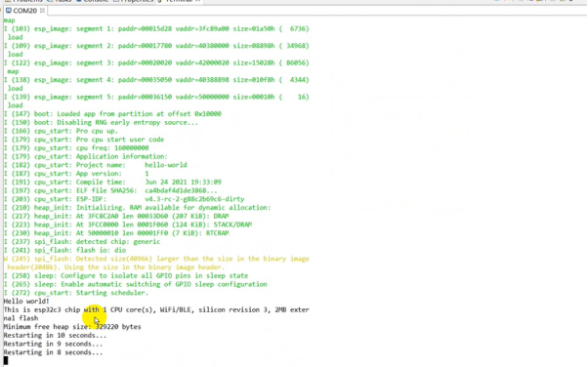Viewport: 588px width, 367px height.
Task: Click the 'segment 1: paddr=00015d28' line
Action: click(156, 28)
